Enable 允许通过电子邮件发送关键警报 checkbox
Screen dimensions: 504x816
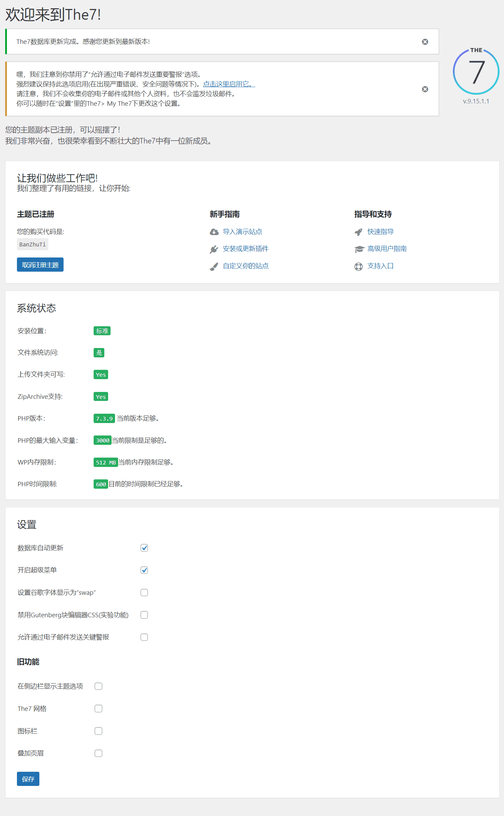click(x=144, y=637)
